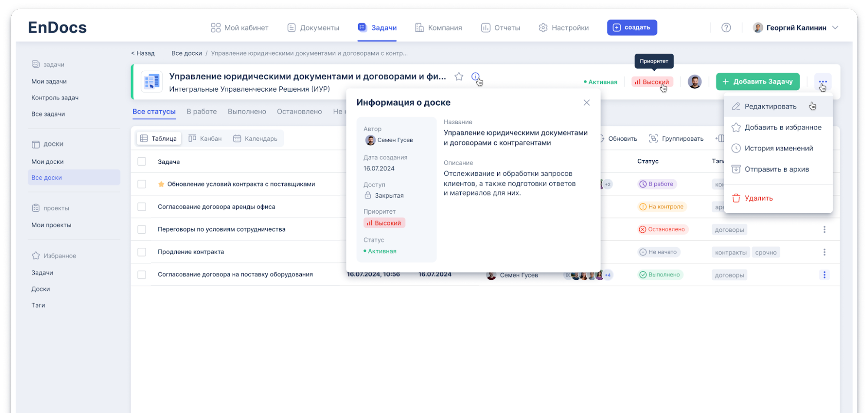Switch to 'Календарь' view
Image resolution: width=868 pixels, height=413 pixels.
point(255,139)
